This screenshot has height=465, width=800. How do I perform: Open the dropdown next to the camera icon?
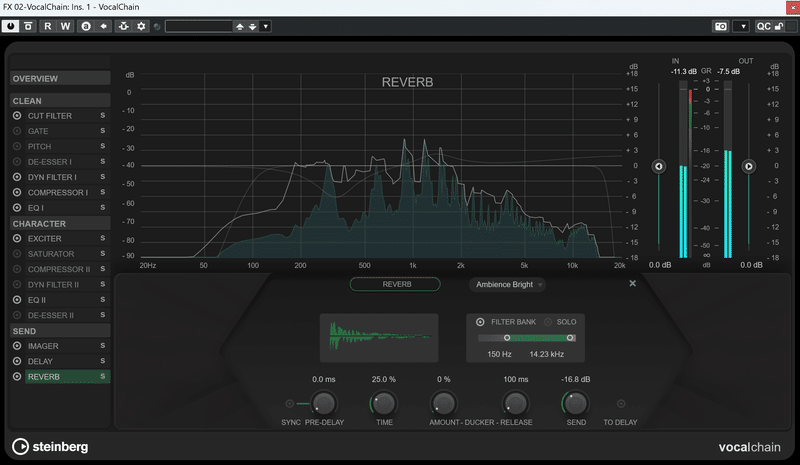pos(743,27)
